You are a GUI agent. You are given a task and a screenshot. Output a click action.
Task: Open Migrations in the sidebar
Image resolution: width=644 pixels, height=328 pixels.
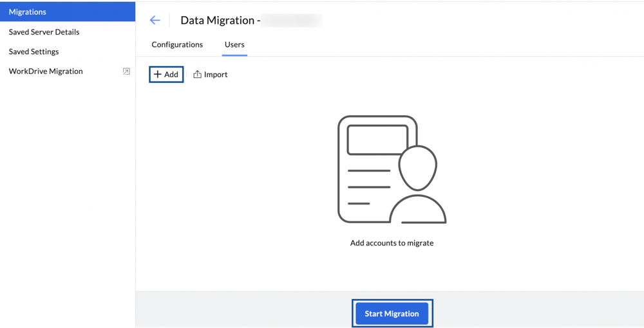pyautogui.click(x=68, y=12)
